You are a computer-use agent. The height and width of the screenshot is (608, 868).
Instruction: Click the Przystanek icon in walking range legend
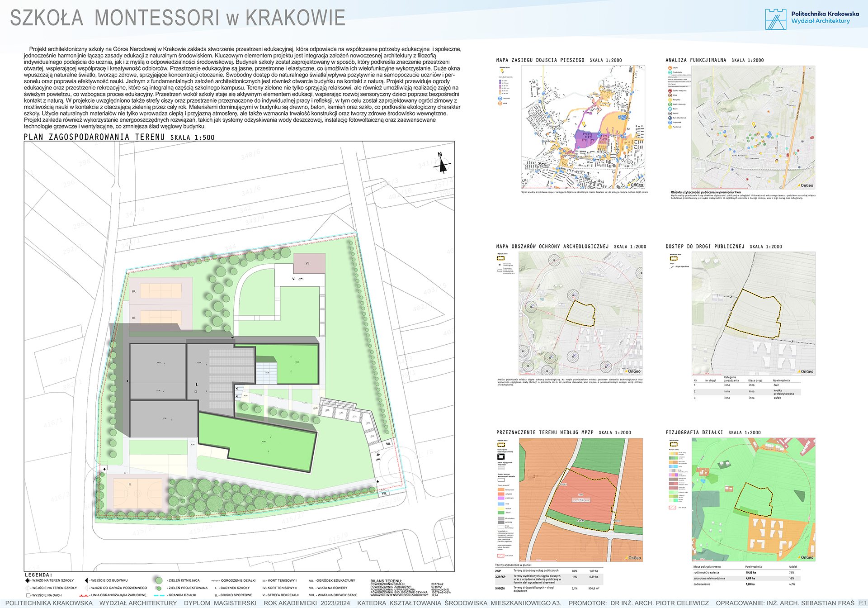[x=500, y=98]
